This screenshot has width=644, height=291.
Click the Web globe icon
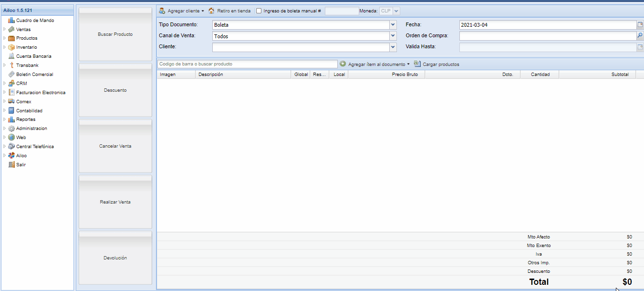coord(11,137)
